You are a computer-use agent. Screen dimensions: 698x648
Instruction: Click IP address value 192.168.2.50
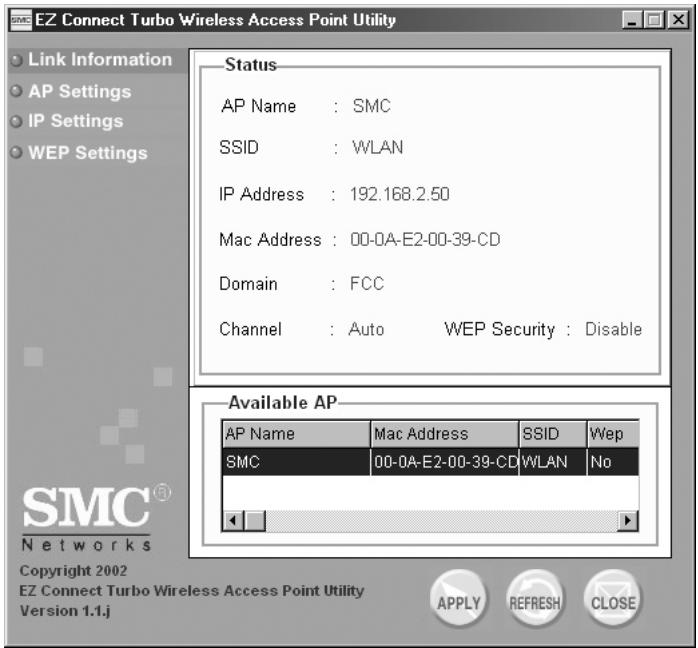(400, 194)
